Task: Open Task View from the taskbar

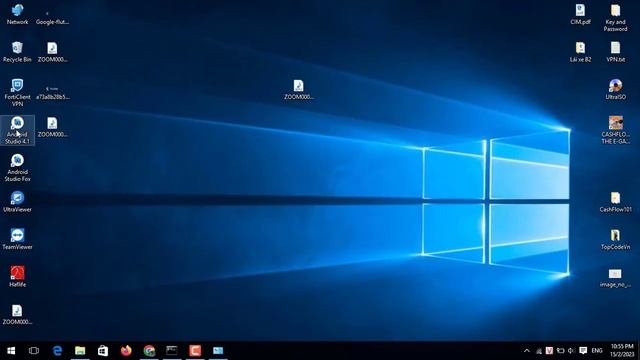Action: click(34, 351)
